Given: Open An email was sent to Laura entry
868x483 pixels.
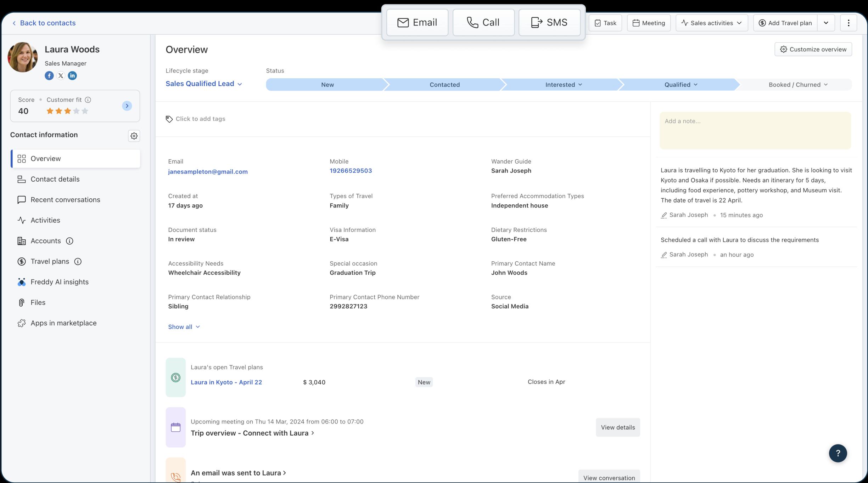Looking at the screenshot, I should (x=239, y=473).
